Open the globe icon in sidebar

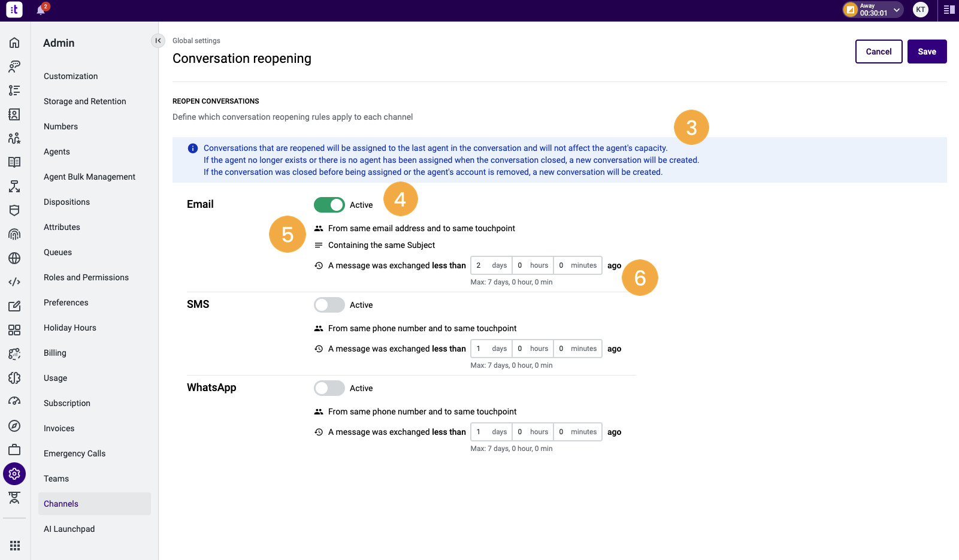click(14, 258)
